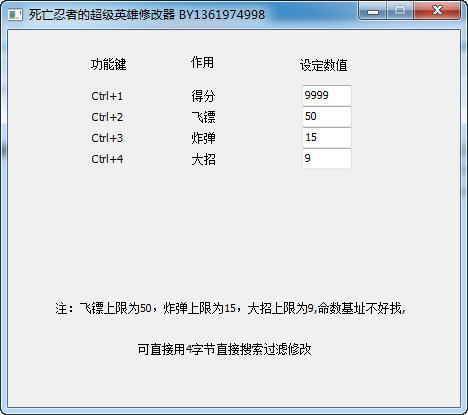Click the window title 死亡忍者的超级英雄修改器
Viewport: 468px width, 415px height.
click(102, 15)
